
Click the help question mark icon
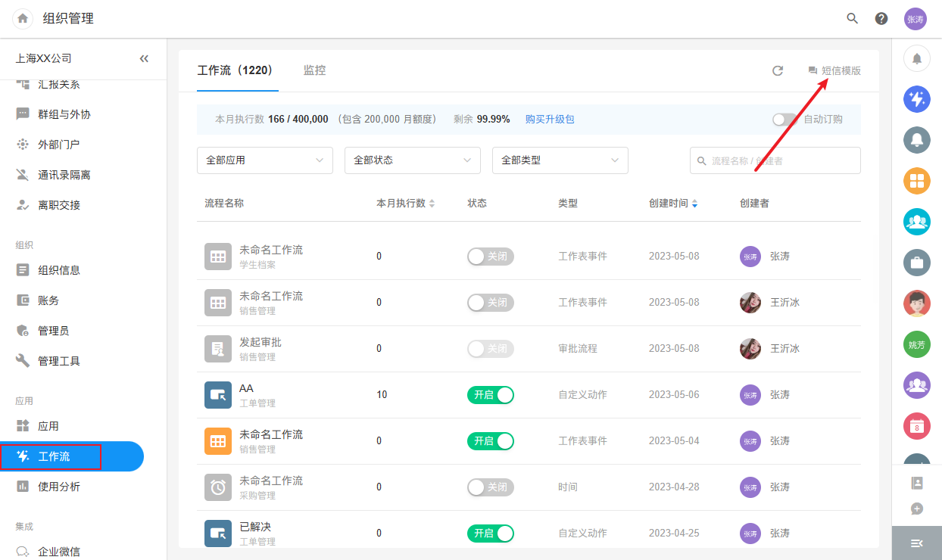pyautogui.click(x=881, y=19)
